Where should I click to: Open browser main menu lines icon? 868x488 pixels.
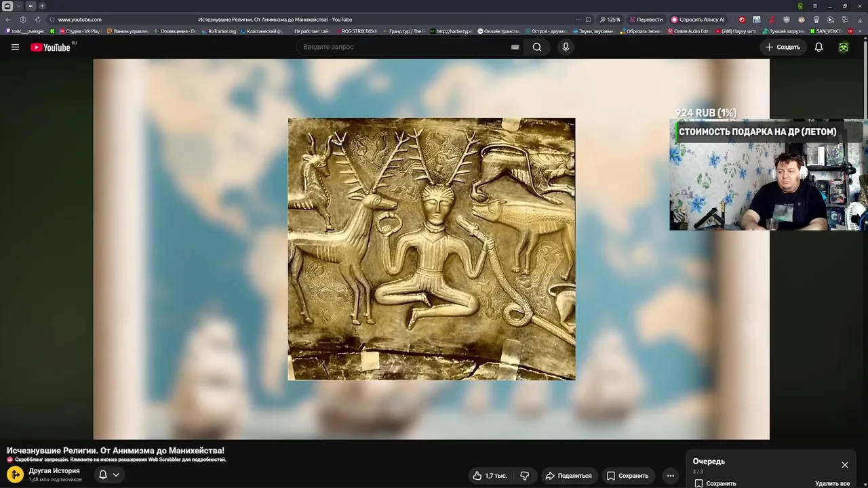point(815,6)
